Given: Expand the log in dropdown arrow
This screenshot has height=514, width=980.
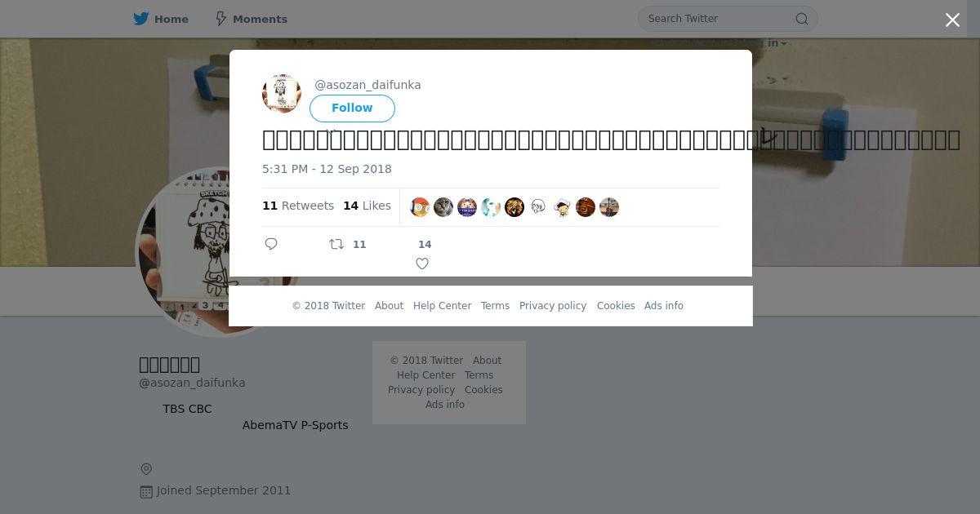Looking at the screenshot, I should pos(784,44).
